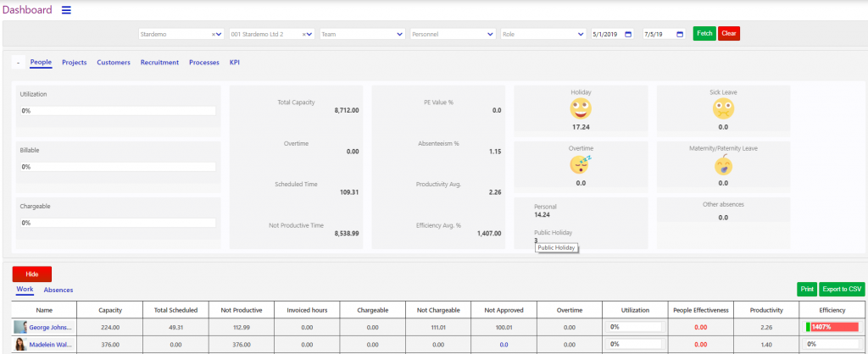Open Madelein Wal... name link

point(50,344)
